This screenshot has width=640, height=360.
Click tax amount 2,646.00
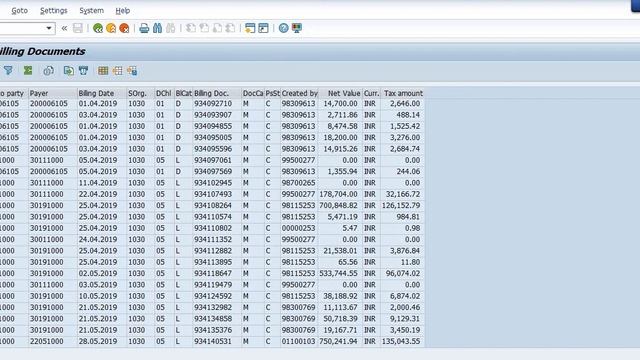click(405, 104)
